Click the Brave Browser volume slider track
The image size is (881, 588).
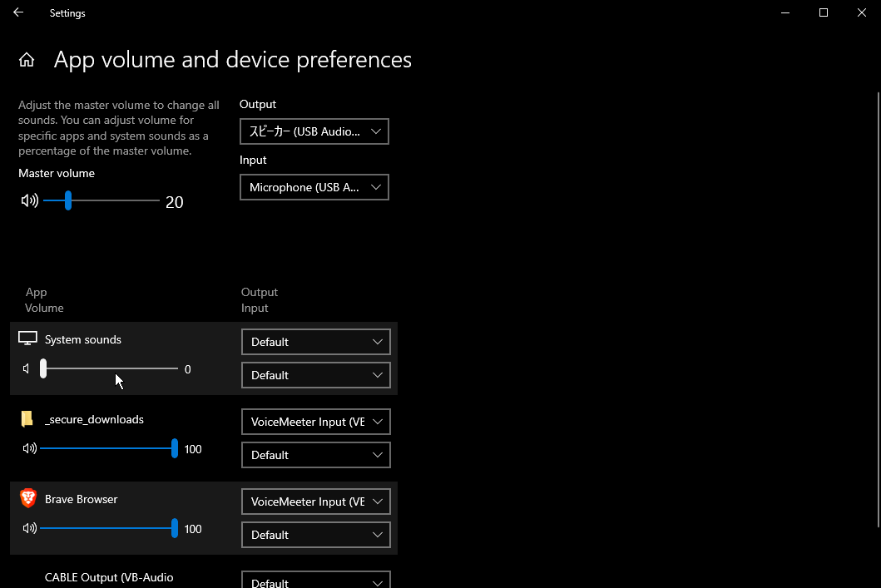100,528
